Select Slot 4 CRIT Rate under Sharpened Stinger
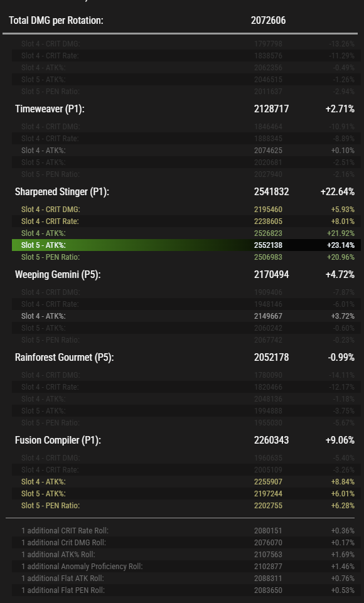 pos(186,221)
